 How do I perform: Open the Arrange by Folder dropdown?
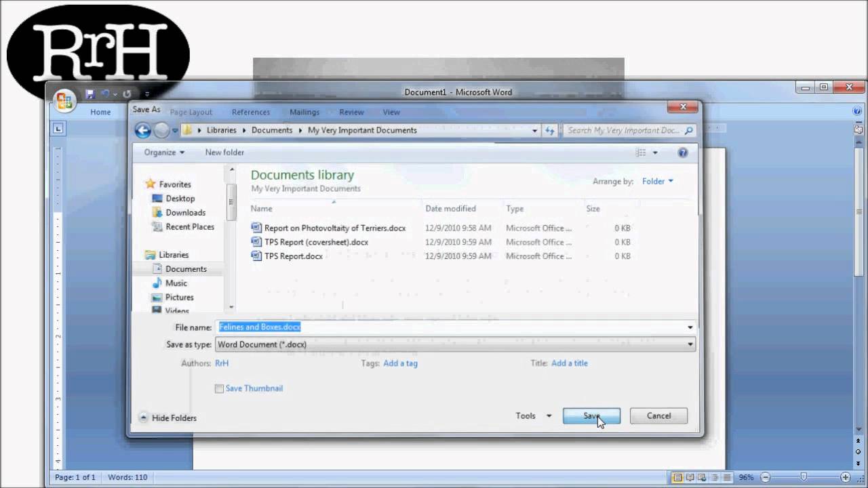point(658,182)
